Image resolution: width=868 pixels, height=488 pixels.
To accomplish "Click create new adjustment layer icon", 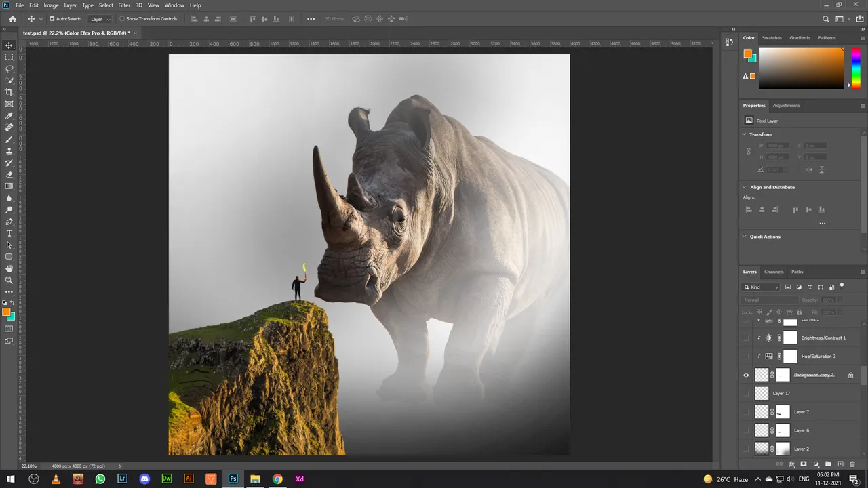I will [816, 464].
